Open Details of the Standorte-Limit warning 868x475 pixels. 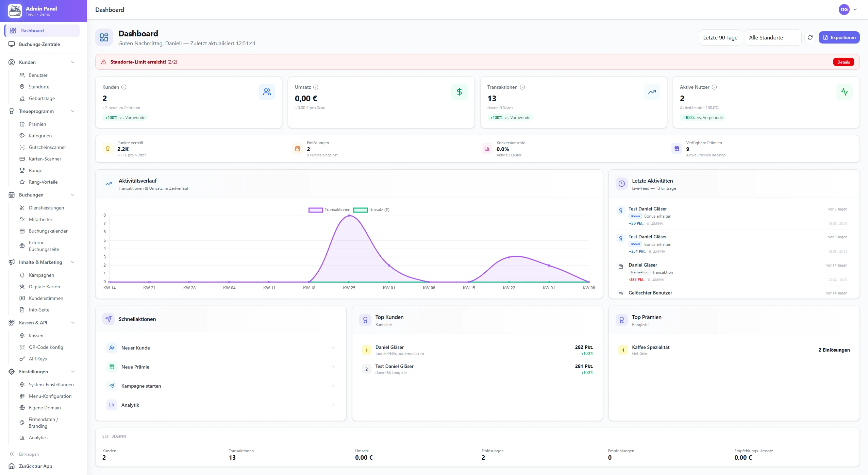[x=843, y=62]
